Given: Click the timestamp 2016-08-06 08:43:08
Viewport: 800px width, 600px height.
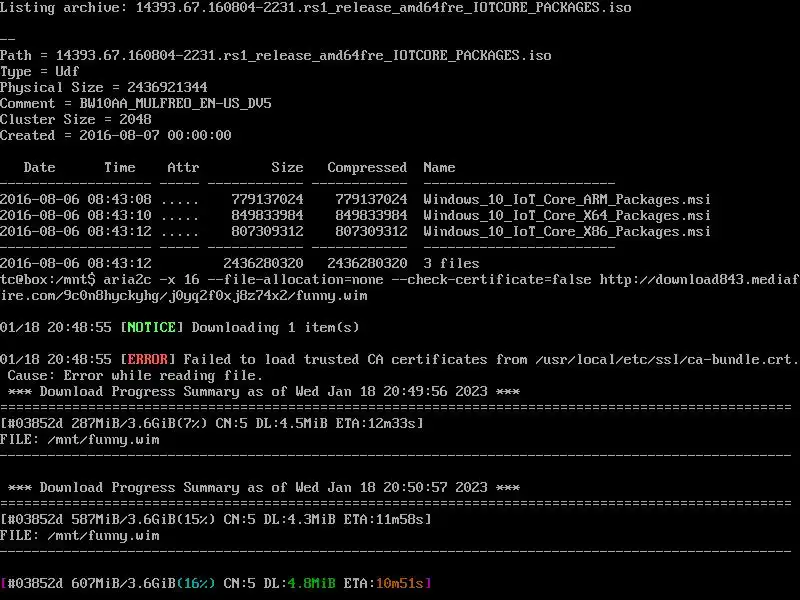Looking at the screenshot, I should point(76,199).
